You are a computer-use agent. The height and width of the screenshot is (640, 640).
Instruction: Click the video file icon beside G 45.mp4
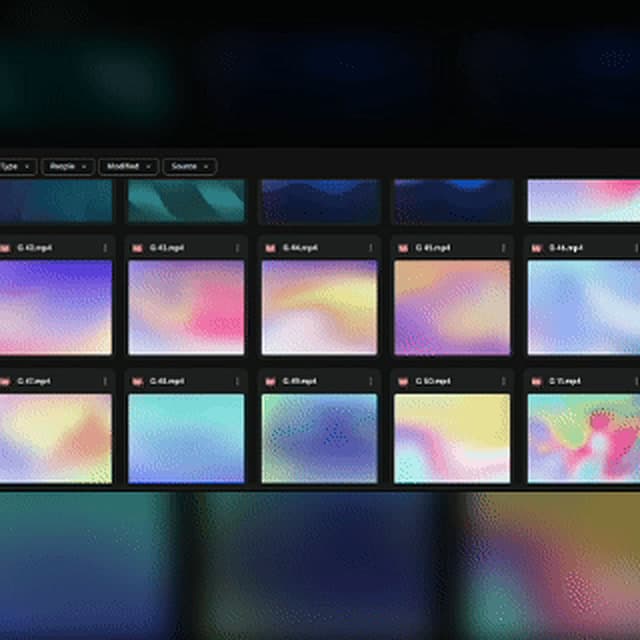coord(403,248)
